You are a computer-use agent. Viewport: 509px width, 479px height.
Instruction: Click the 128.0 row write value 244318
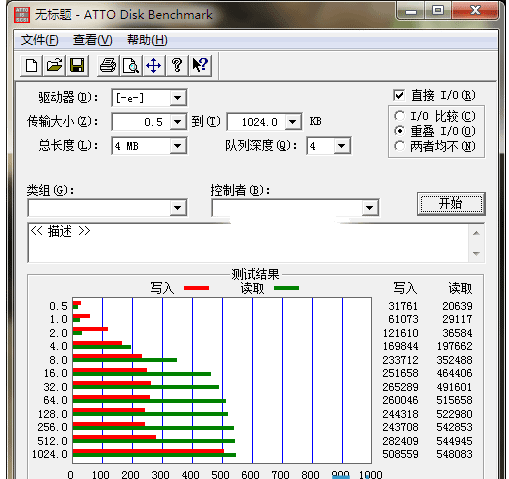click(400, 414)
